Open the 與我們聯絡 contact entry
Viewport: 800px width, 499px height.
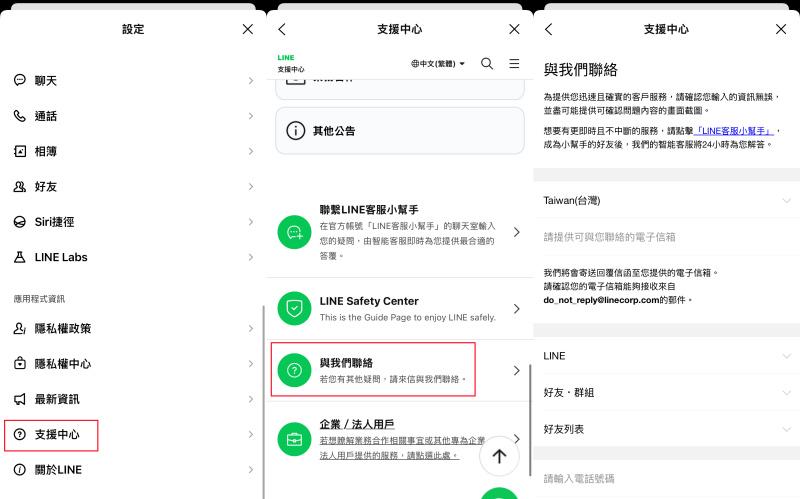click(399, 370)
